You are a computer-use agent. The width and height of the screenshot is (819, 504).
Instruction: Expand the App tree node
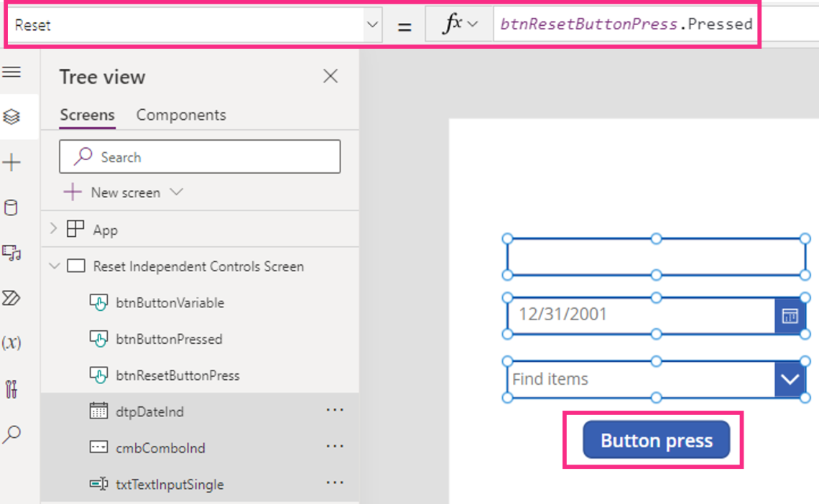click(53, 230)
